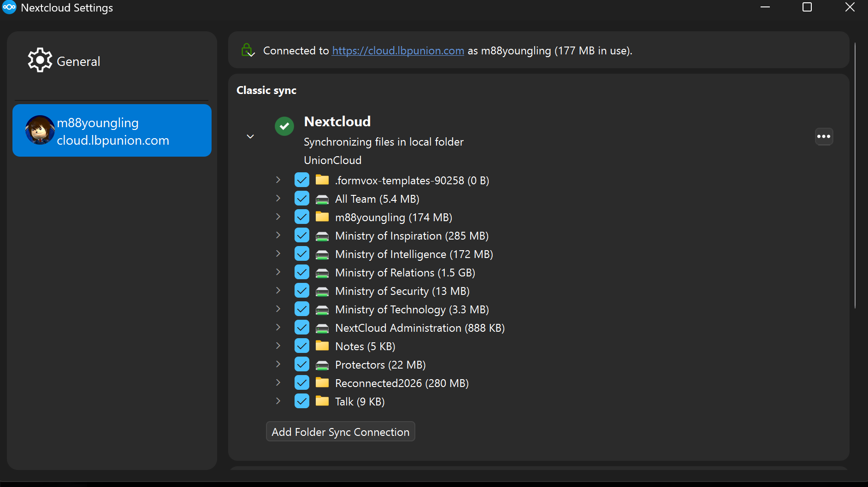This screenshot has height=487, width=868.
Task: Expand Protectors folder
Action: (278, 364)
